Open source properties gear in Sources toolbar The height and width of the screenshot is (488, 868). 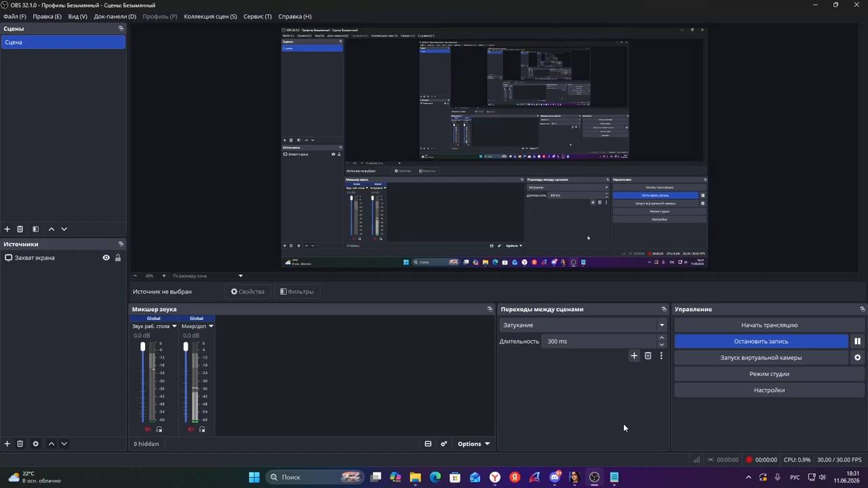coord(35,444)
